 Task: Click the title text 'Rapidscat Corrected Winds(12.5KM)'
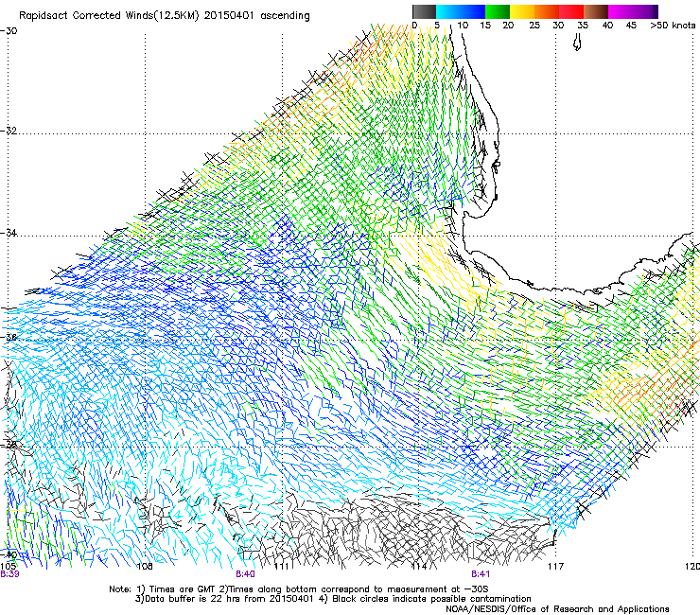click(109, 16)
